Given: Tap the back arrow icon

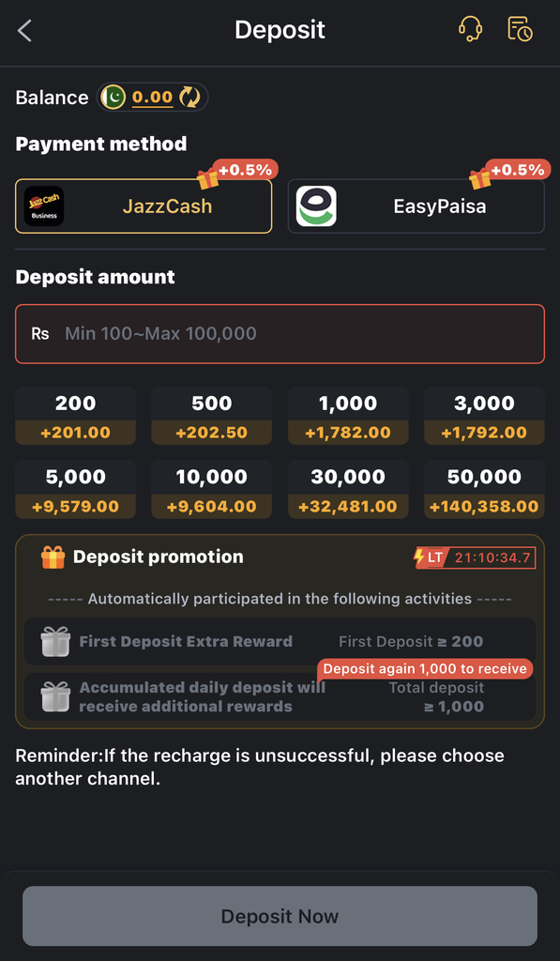Looking at the screenshot, I should (24, 30).
